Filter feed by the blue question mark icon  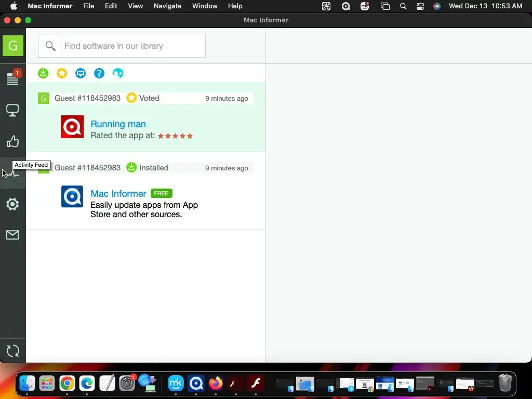pos(99,73)
